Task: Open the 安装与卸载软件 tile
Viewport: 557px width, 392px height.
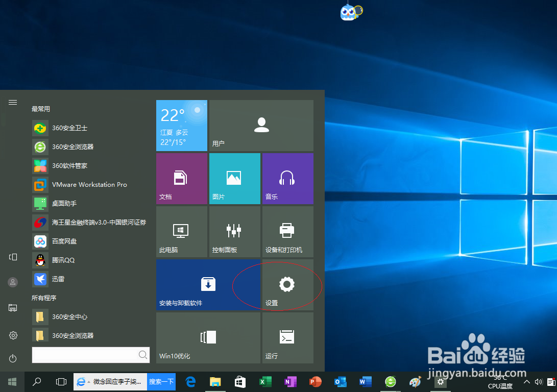Action: pyautogui.click(x=208, y=285)
